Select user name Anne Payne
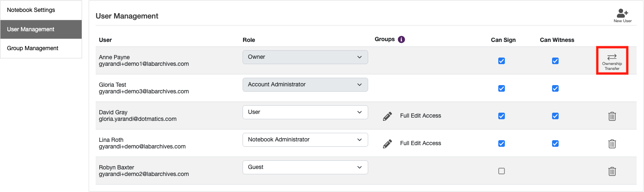The width and height of the screenshot is (644, 192). [114, 57]
